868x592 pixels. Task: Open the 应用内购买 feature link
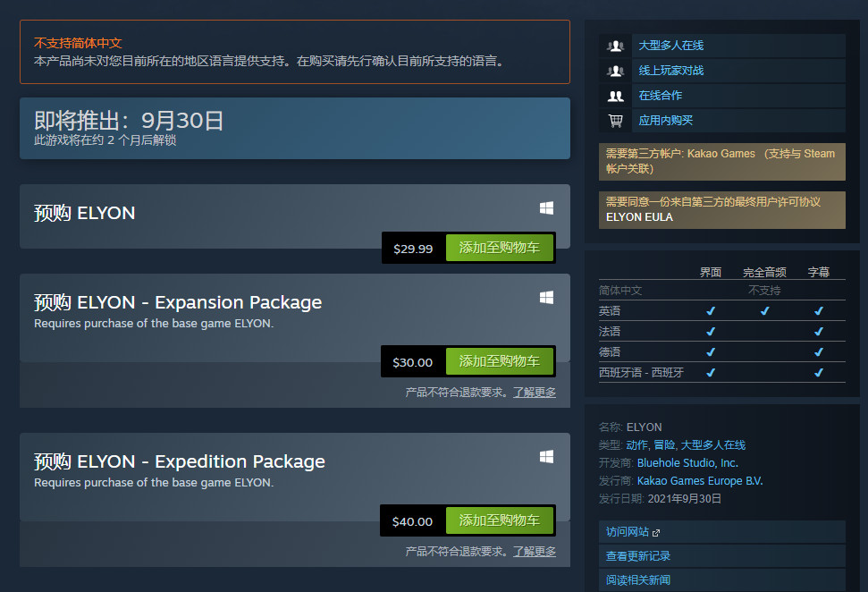[x=666, y=120]
